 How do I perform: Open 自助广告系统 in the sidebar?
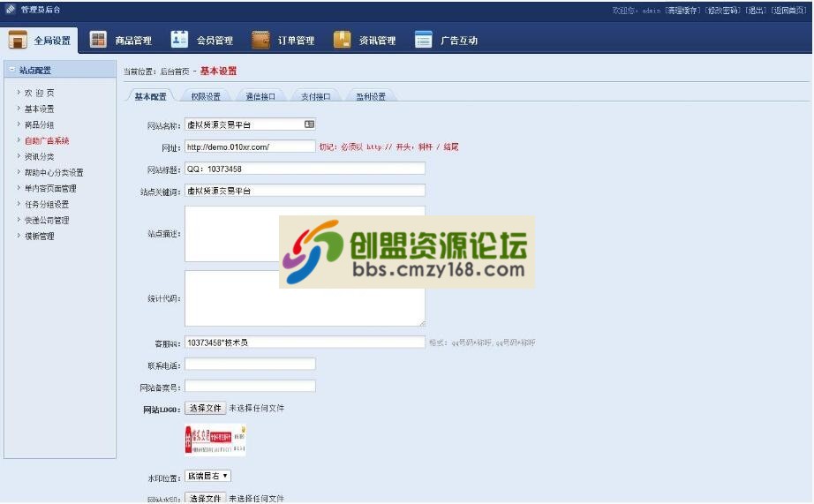pos(47,140)
